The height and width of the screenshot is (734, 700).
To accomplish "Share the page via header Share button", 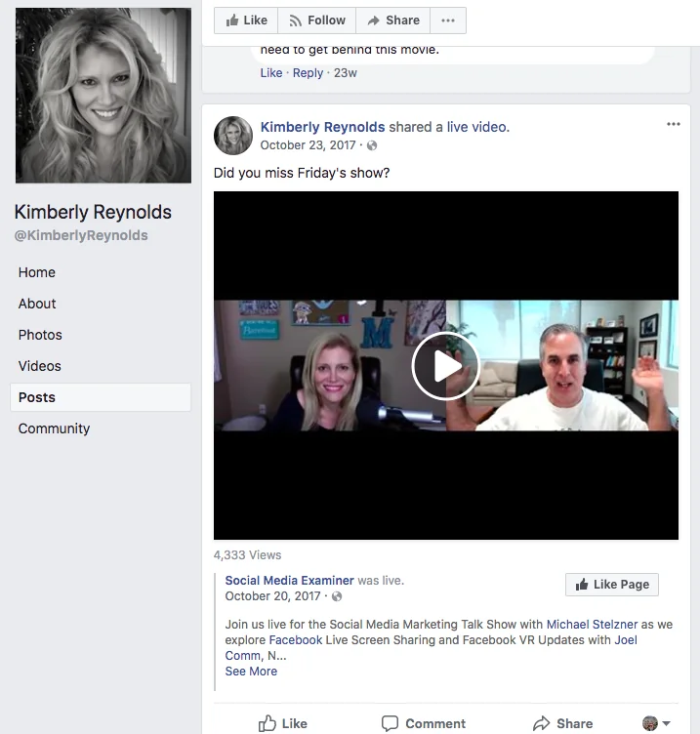I will [x=393, y=20].
